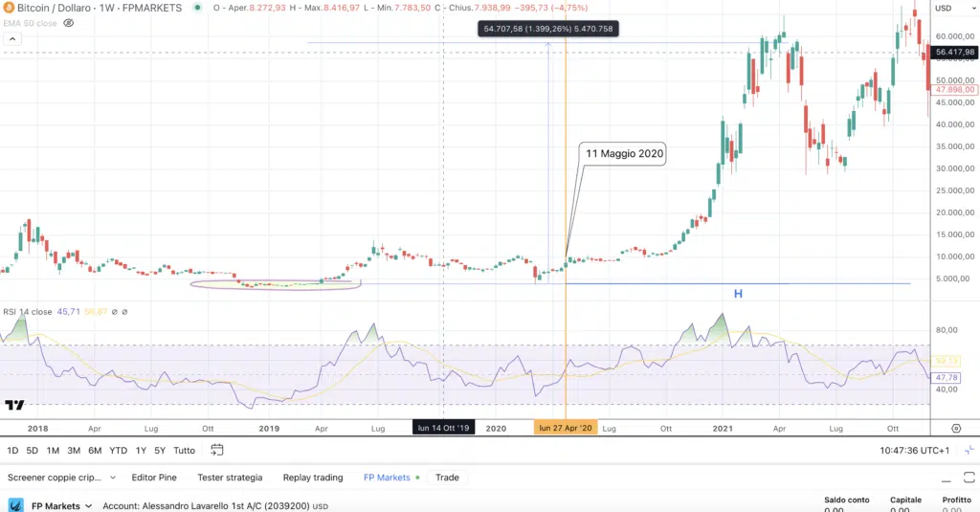Select the 11 Maggio 2020 callout annotation
This screenshot has width=980, height=512.
click(x=624, y=154)
